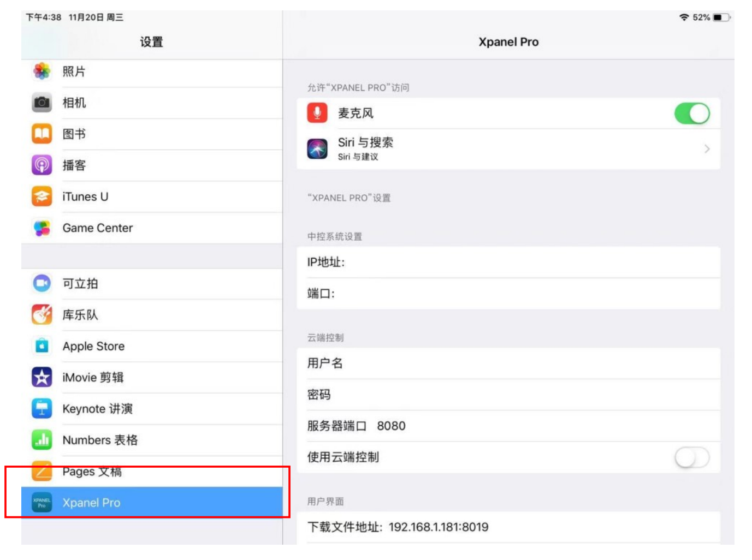
Task: Tap the iTunes U icon
Action: coord(42,196)
